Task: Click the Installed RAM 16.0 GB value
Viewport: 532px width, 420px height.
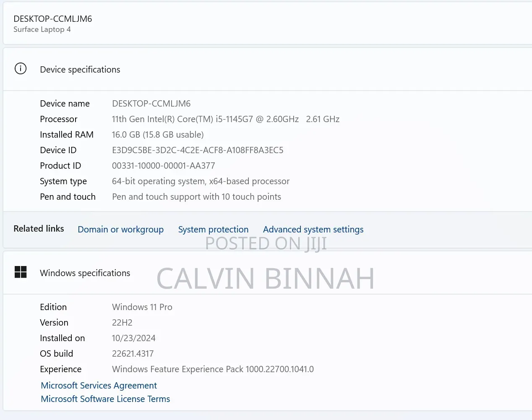Action: click(x=158, y=135)
